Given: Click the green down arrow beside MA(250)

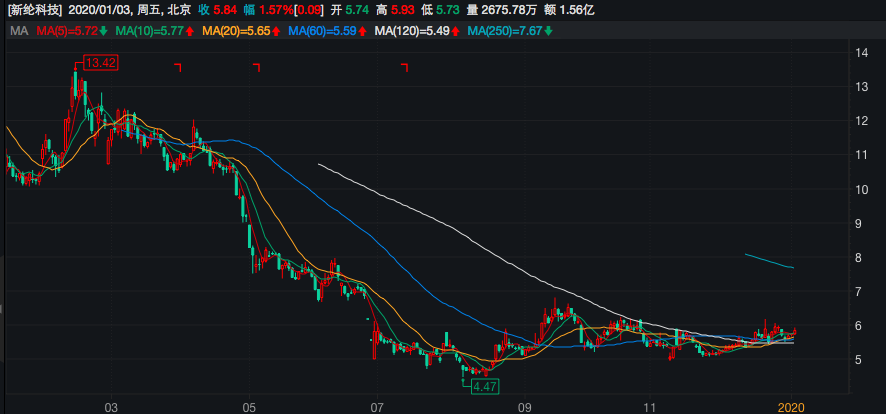Looking at the screenshot, I should [549, 31].
